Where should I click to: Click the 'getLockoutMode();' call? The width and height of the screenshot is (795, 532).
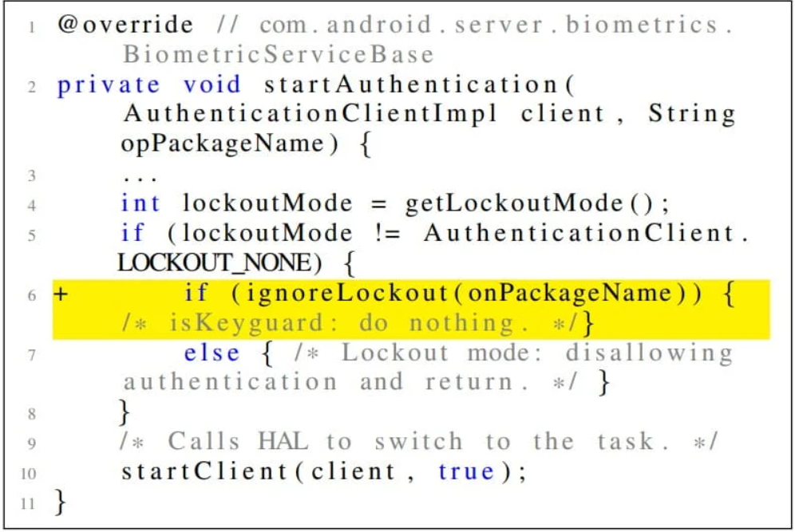tap(537, 203)
